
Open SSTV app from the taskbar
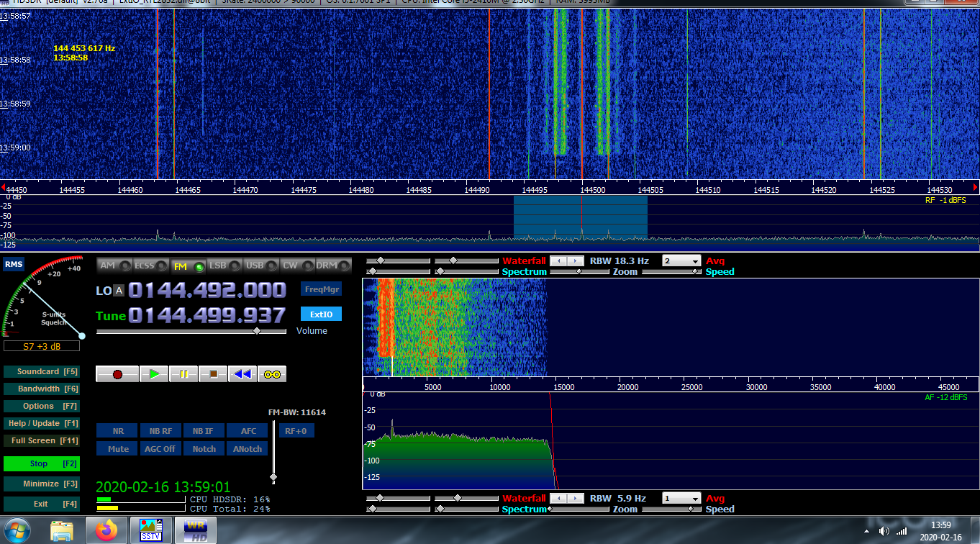151,530
